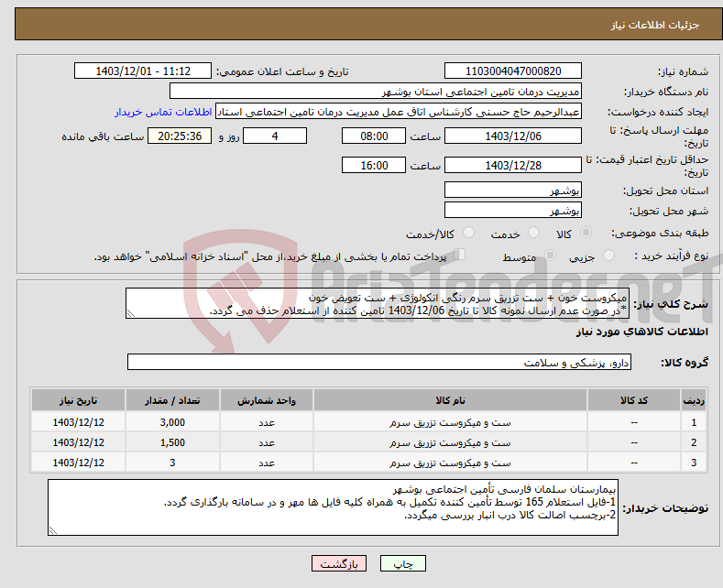Select متوسط purchase type radio
The image size is (723, 588).
[x=550, y=256]
